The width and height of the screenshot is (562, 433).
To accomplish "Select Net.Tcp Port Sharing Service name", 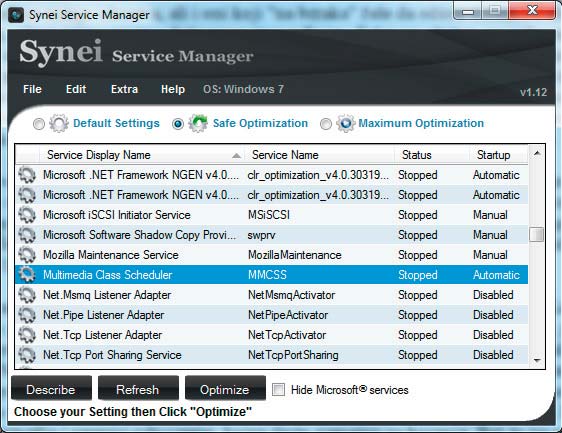I will coord(112,355).
